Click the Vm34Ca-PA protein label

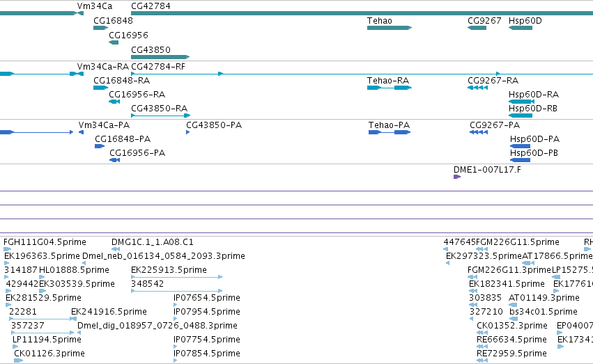[x=104, y=125]
